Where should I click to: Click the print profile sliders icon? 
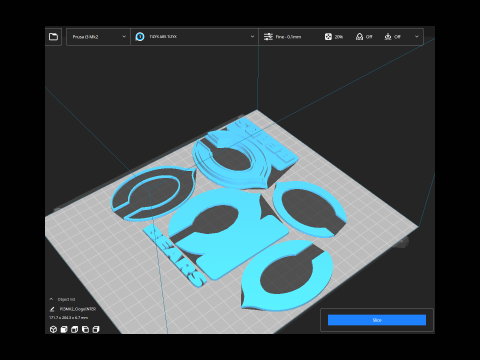pos(268,37)
